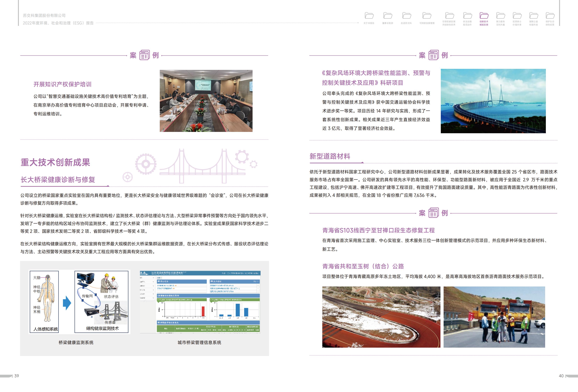This screenshot has width=578, height=392.
Task: Click the meeting room training photo
Action: pos(206,101)
